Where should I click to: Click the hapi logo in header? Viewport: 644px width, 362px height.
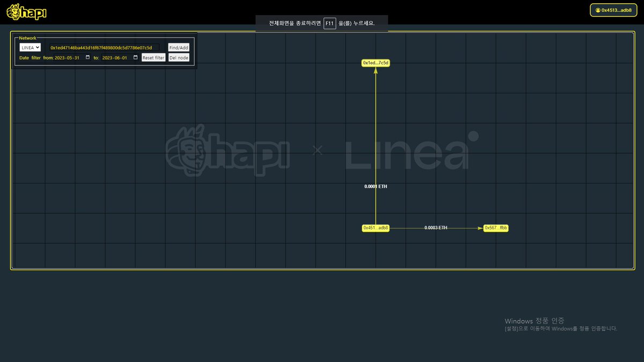(x=26, y=11)
